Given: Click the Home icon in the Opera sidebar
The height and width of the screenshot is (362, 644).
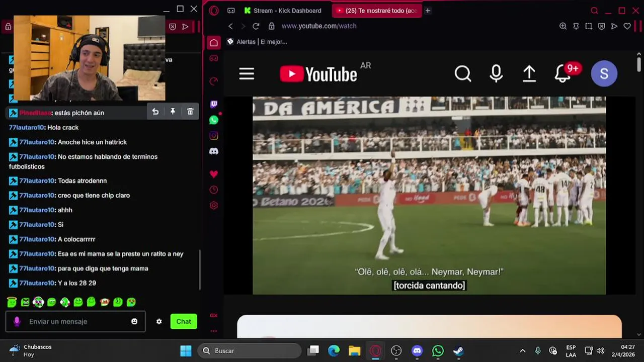Looking at the screenshot, I should pyautogui.click(x=214, y=43).
